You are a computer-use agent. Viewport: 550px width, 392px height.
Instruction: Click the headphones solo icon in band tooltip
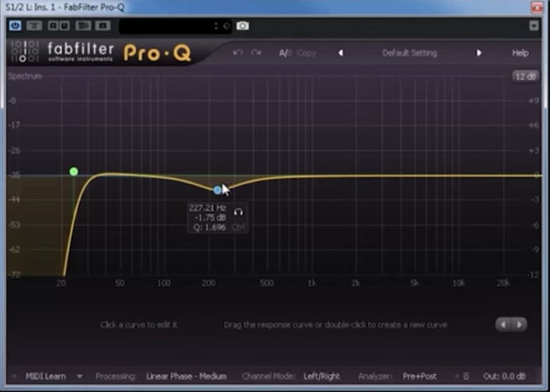(238, 212)
